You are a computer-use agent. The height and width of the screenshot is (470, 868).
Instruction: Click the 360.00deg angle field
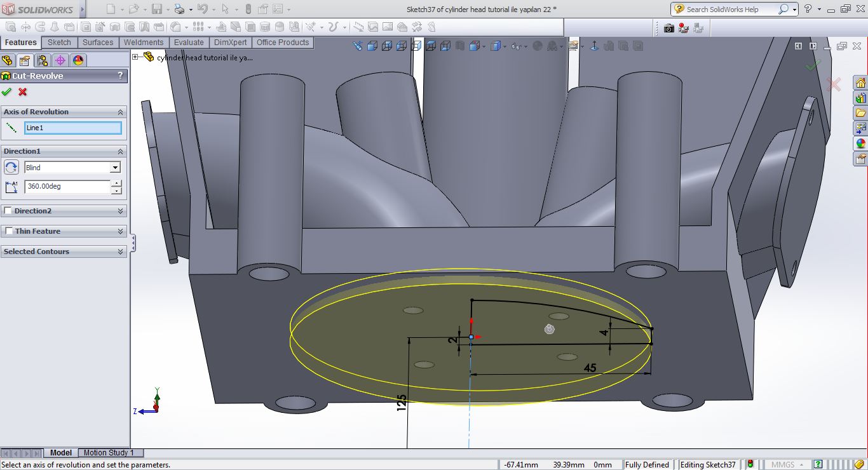(x=67, y=187)
